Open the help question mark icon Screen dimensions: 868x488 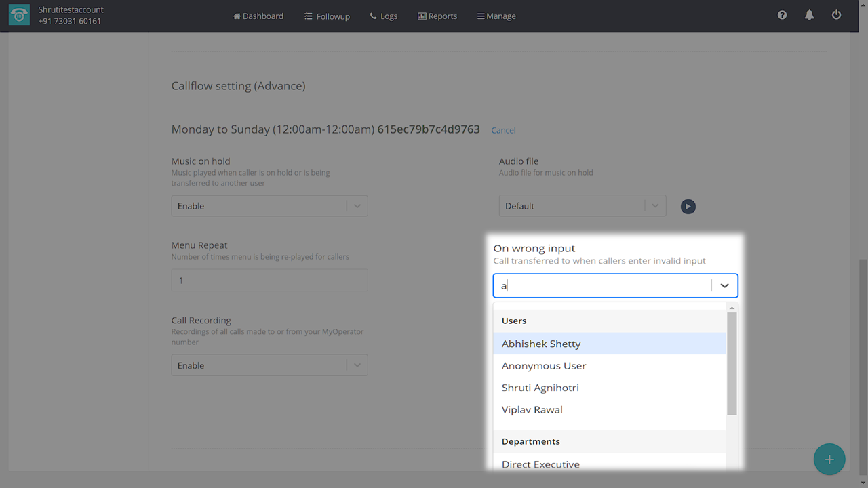(782, 15)
